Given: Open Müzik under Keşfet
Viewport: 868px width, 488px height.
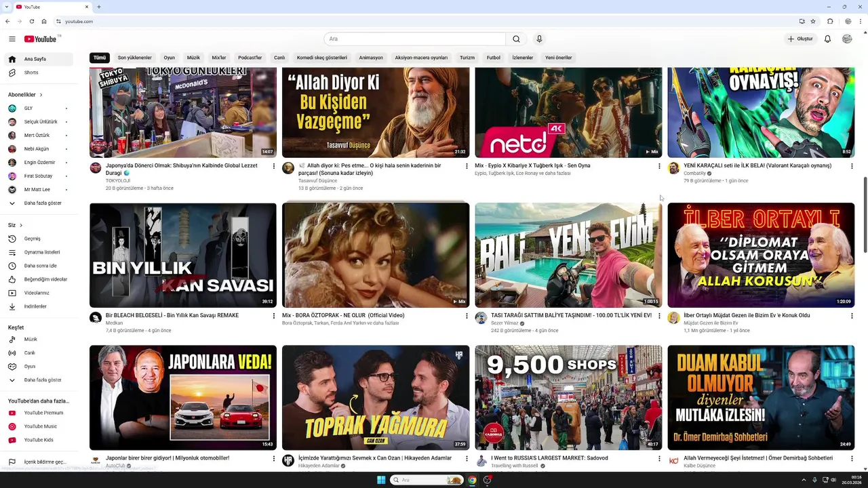Looking at the screenshot, I should [x=39, y=339].
